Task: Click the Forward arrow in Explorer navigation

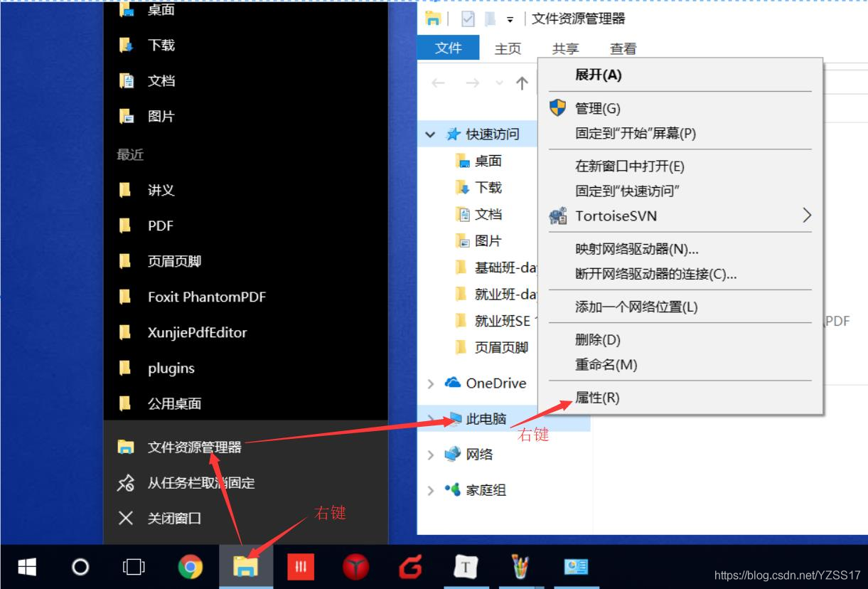Action: [x=472, y=83]
